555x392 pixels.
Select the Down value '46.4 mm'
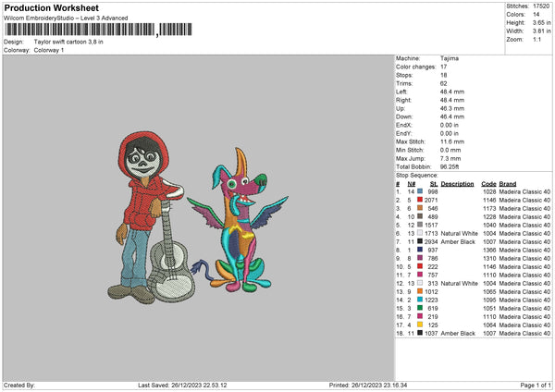click(452, 116)
